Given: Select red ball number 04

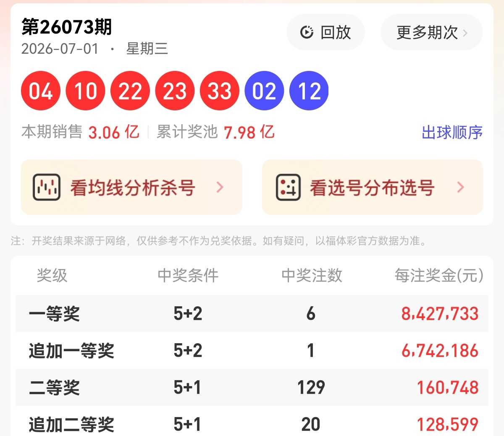Looking at the screenshot, I should pyautogui.click(x=41, y=91).
